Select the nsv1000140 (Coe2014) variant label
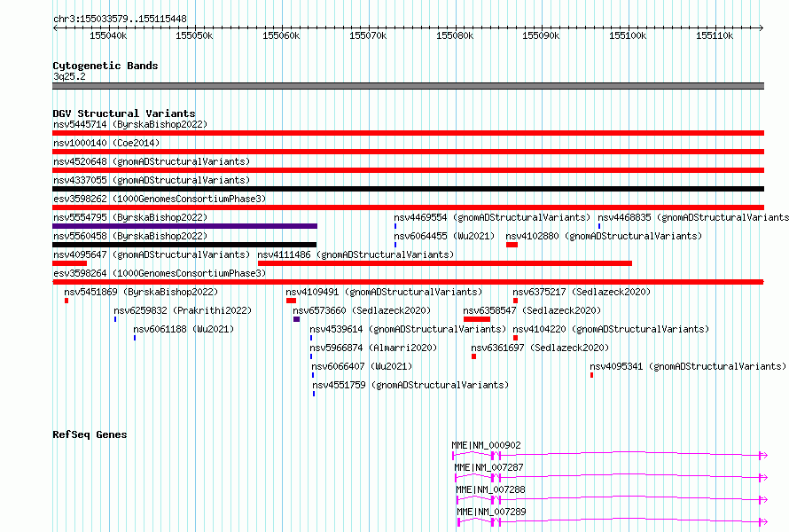The width and height of the screenshot is (789, 532). [x=106, y=143]
